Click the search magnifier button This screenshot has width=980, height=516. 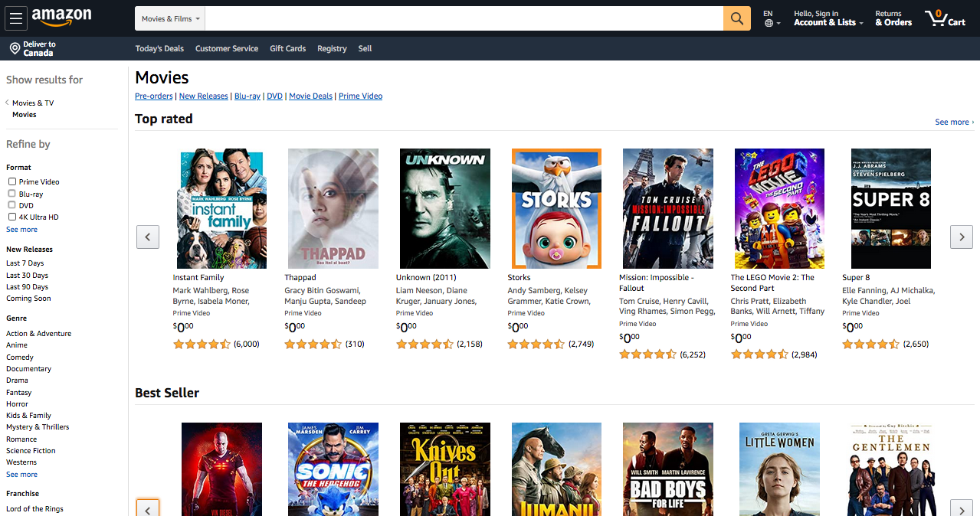tap(736, 18)
